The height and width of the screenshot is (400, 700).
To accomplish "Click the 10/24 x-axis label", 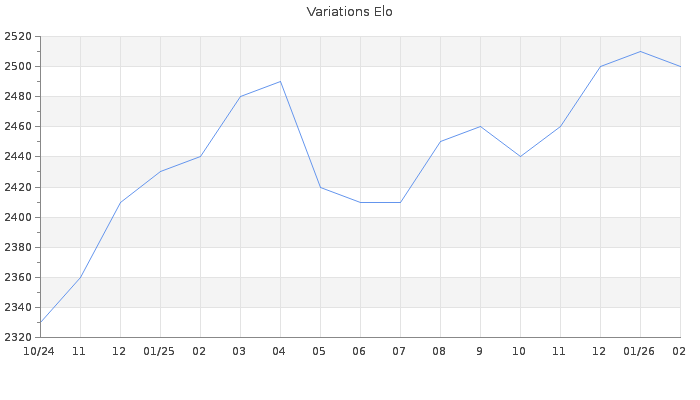I will [38, 351].
